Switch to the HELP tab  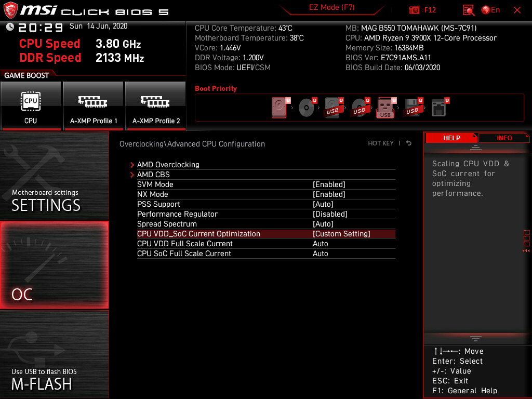[x=451, y=138]
